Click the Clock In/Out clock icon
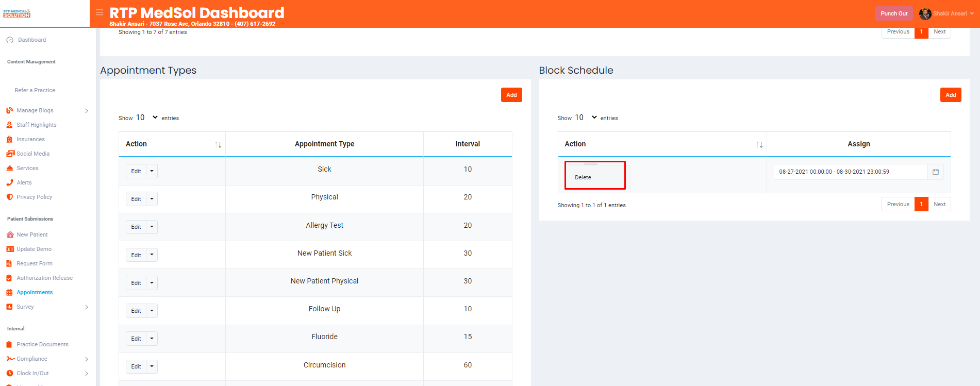The image size is (980, 386). (x=10, y=373)
